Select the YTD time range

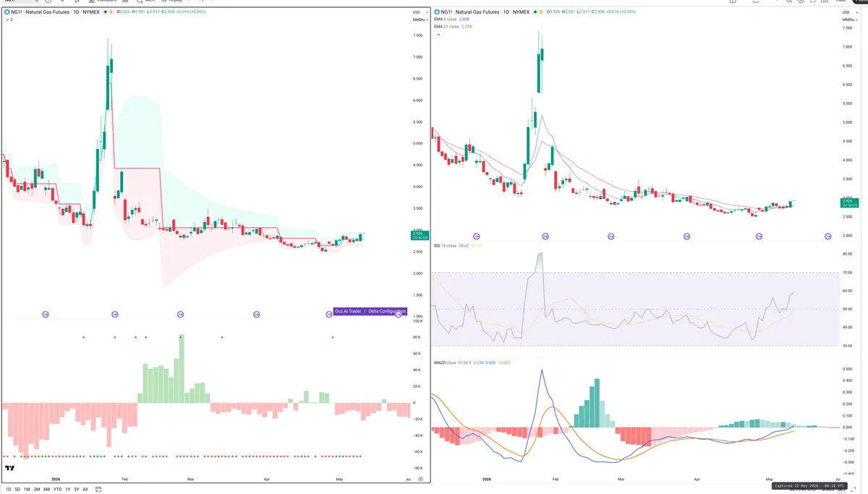pos(57,489)
